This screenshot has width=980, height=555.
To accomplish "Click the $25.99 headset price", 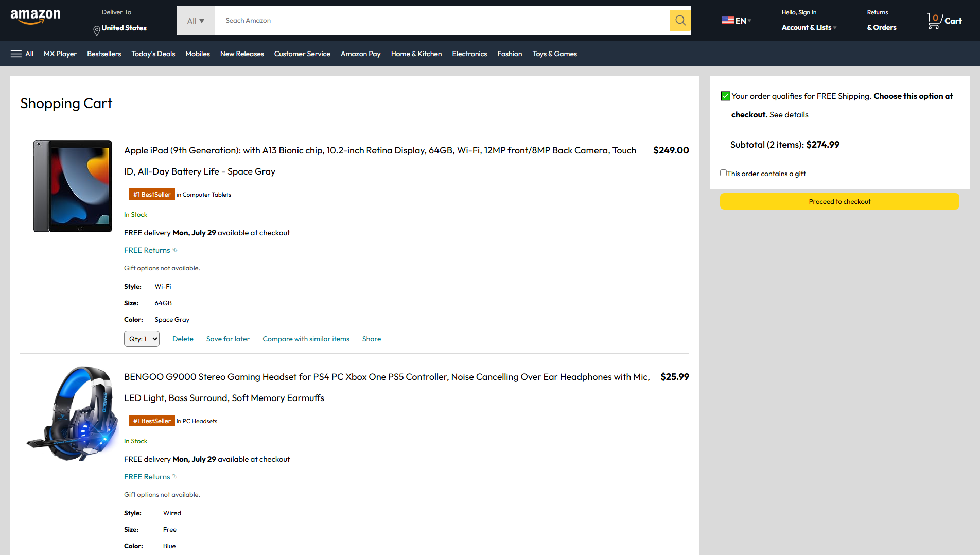I will pos(674,377).
